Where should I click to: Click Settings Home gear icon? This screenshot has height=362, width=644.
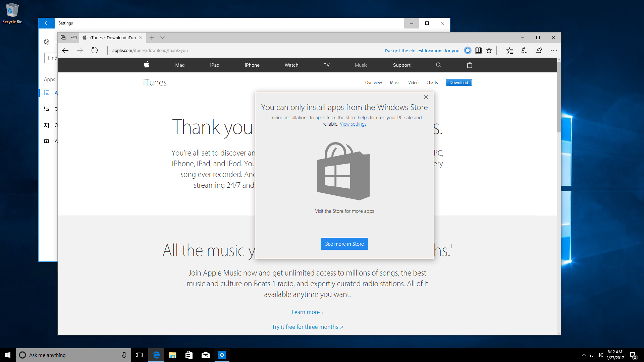click(x=47, y=42)
